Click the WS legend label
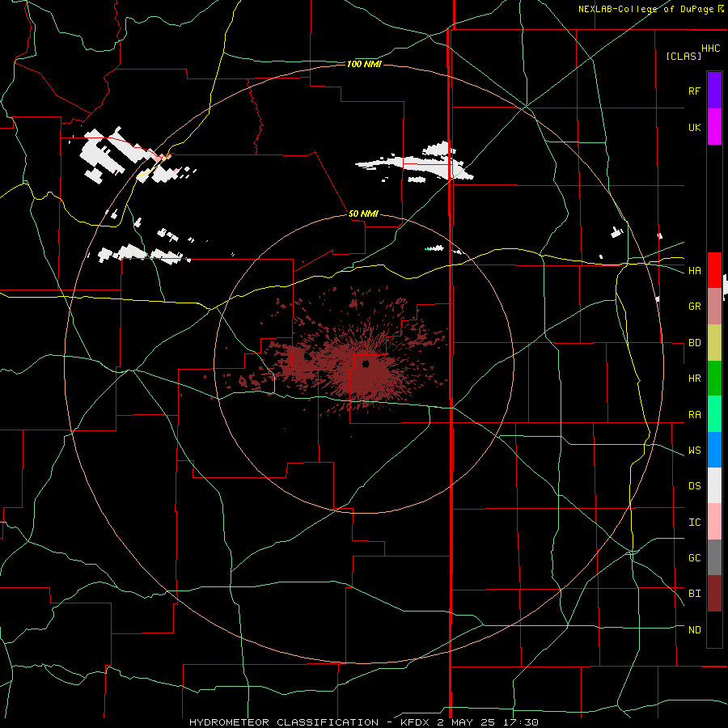The image size is (728, 728). point(694,450)
